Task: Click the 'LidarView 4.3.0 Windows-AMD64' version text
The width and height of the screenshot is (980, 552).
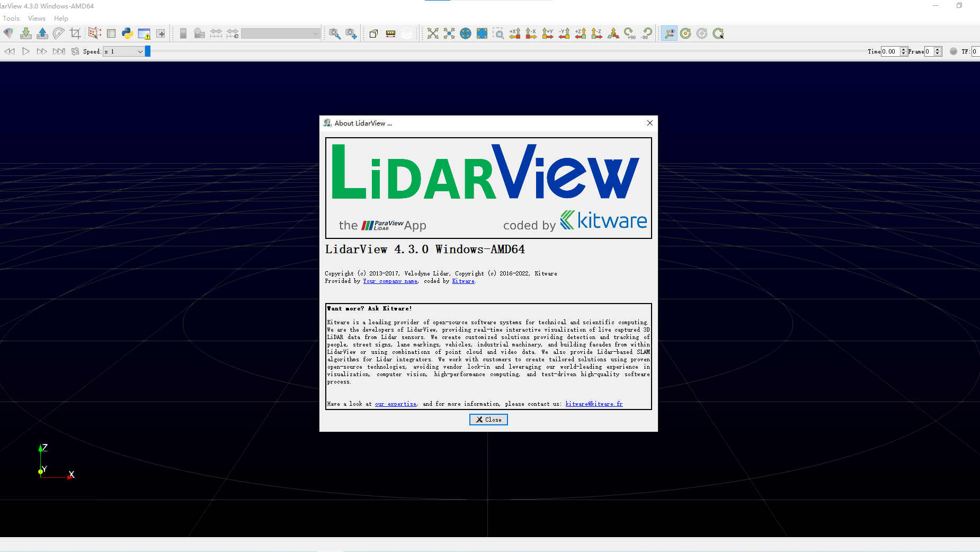Action: [x=425, y=250]
